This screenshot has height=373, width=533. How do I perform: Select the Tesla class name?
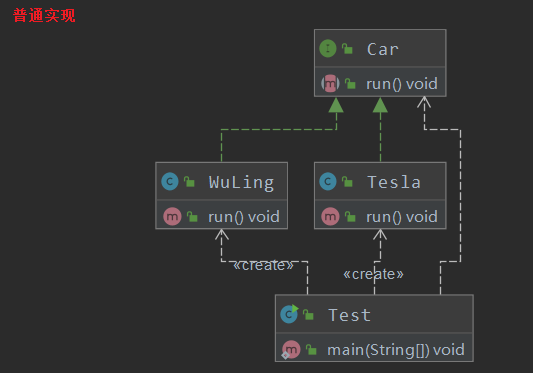click(394, 182)
